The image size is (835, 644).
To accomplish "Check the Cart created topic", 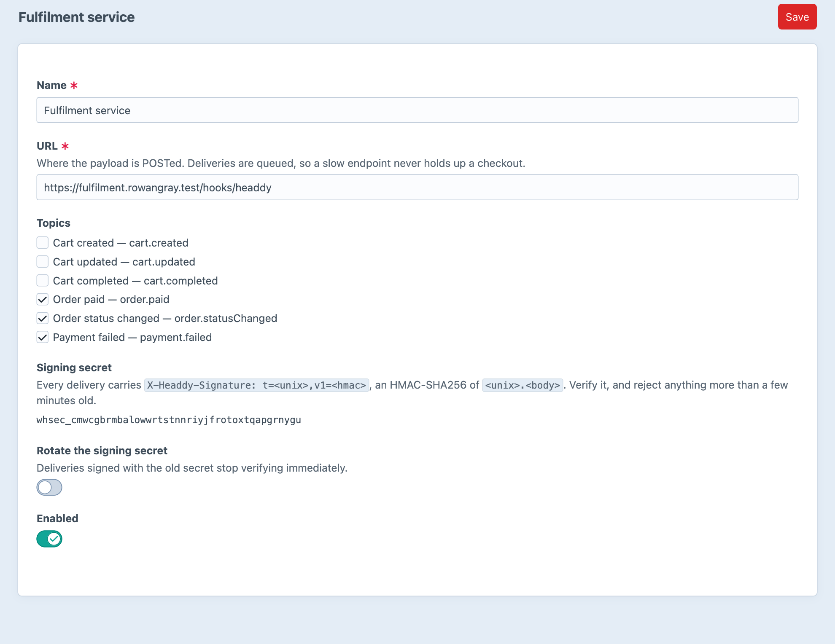I will tap(43, 243).
